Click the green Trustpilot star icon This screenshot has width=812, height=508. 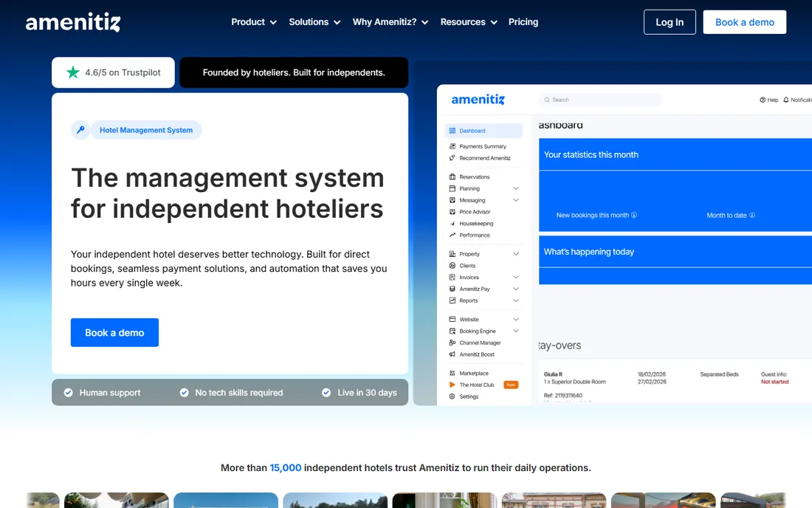pyautogui.click(x=73, y=72)
